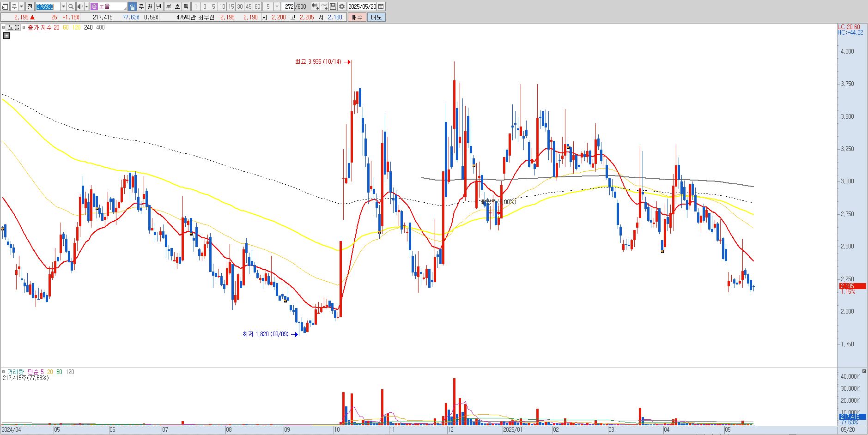Click the candlestick chart settings icon
The image size is (868, 435).
pos(315,6)
